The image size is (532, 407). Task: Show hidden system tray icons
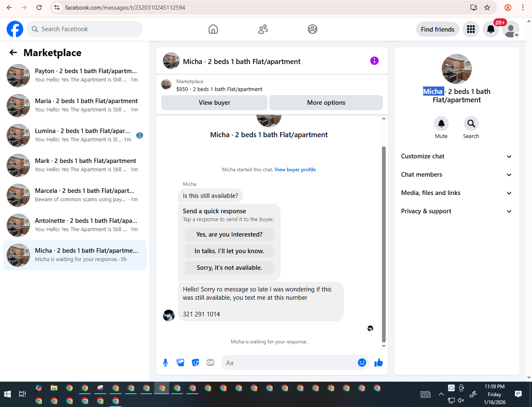pyautogui.click(x=441, y=394)
